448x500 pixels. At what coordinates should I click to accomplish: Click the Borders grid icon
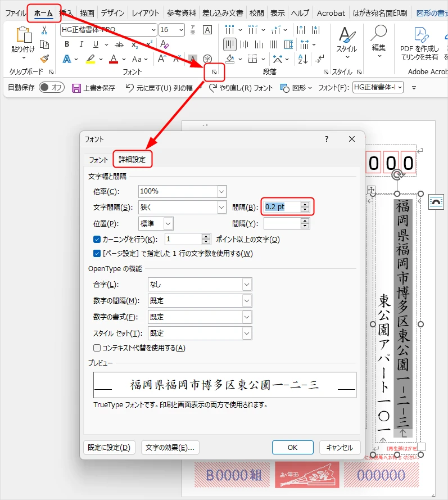(x=253, y=58)
